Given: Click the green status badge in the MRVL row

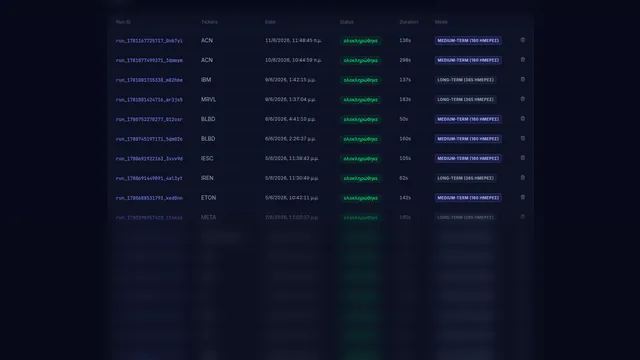Looking at the screenshot, I should click(360, 100).
